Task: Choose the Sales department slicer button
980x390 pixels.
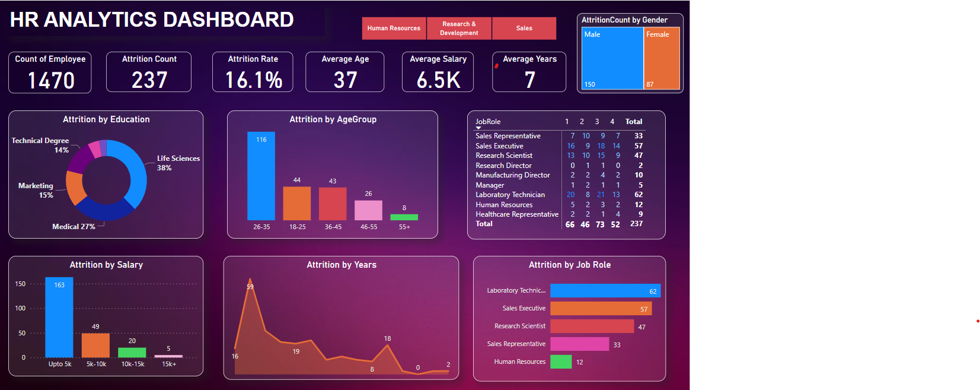Action: (524, 28)
